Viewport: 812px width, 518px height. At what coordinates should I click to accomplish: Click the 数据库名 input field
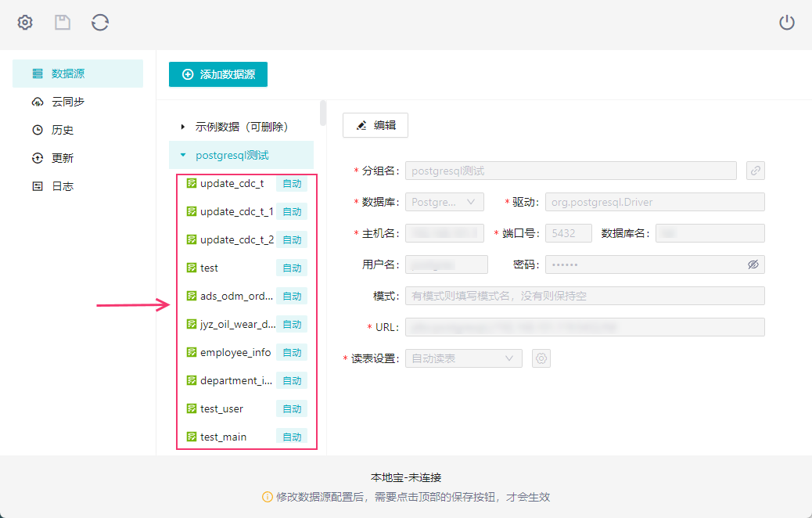coord(710,233)
